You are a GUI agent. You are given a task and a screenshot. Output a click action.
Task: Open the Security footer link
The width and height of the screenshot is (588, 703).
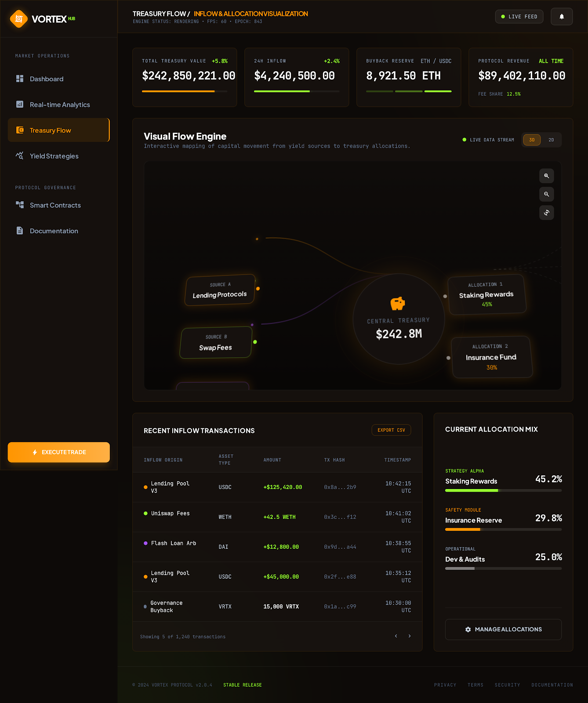tap(507, 685)
